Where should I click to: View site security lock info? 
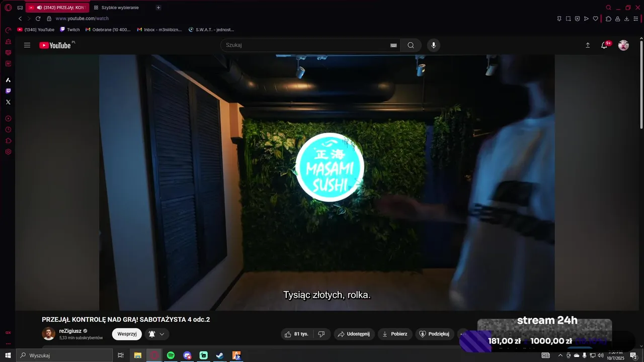pyautogui.click(x=49, y=19)
